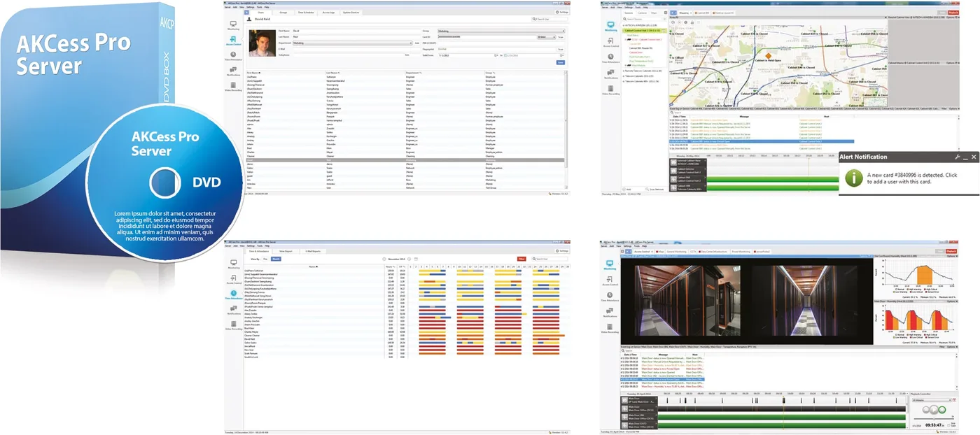Open the card type dropdown beside Card ID
The image size is (980, 435).
click(x=547, y=37)
